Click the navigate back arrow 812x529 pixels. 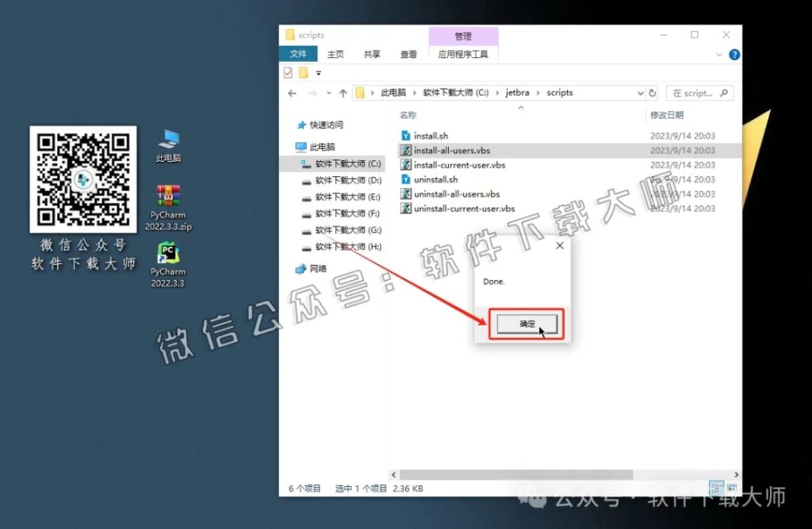[292, 92]
